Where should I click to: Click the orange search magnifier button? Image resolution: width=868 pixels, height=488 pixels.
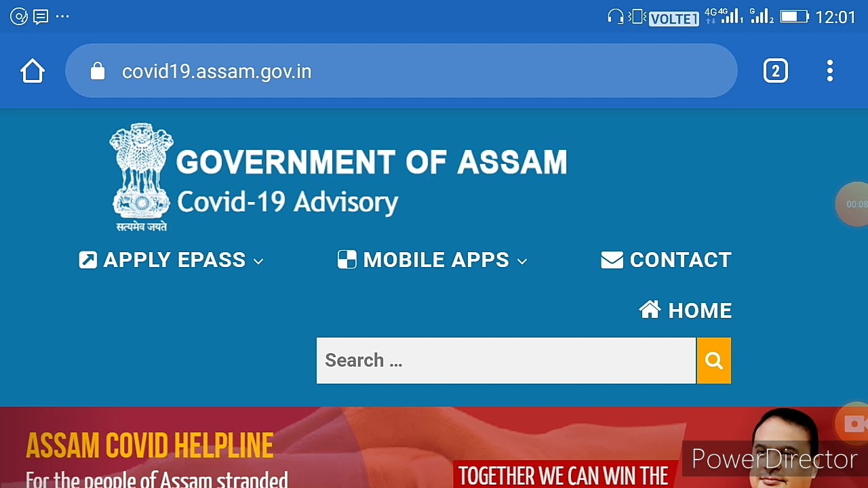714,361
